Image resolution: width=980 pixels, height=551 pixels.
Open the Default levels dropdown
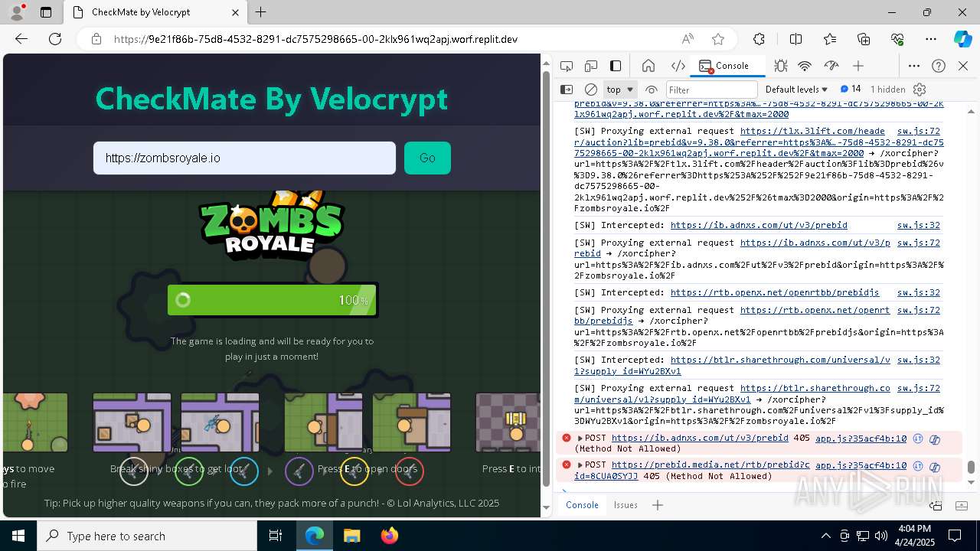click(796, 90)
